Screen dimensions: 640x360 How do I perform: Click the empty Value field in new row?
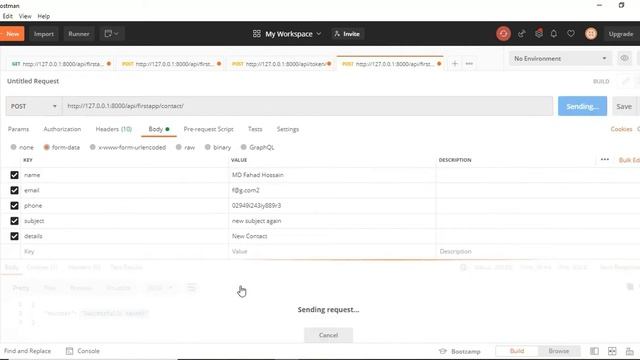[332, 251]
